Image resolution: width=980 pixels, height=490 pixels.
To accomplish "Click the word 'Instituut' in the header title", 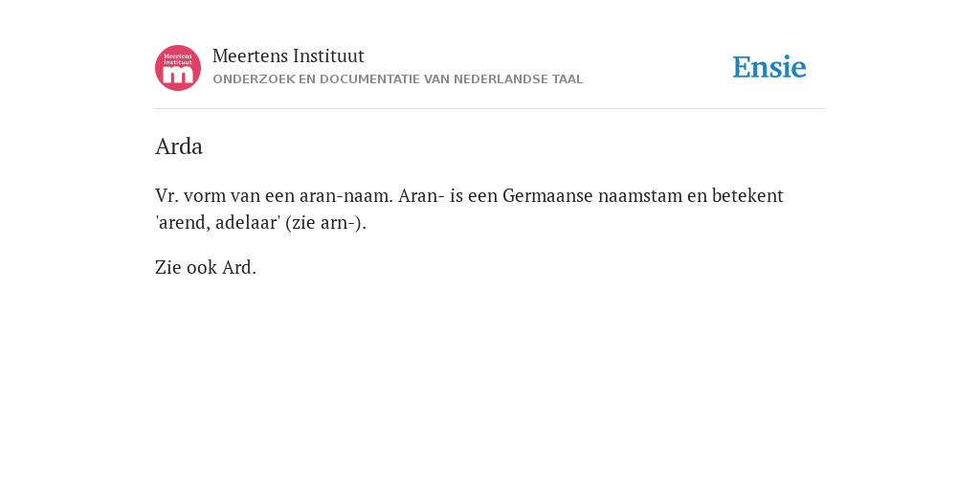I will pos(328,56).
